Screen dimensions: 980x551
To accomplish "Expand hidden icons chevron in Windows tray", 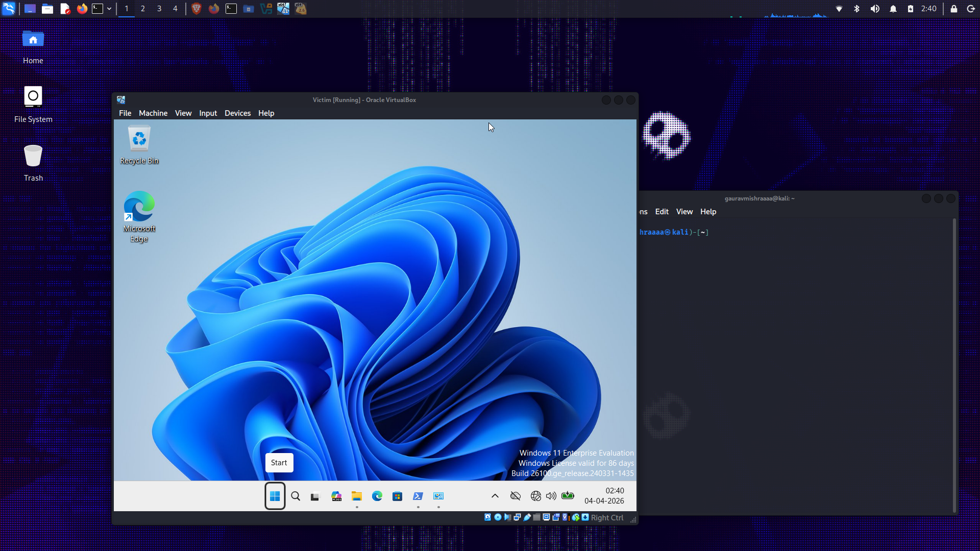I will (x=495, y=496).
